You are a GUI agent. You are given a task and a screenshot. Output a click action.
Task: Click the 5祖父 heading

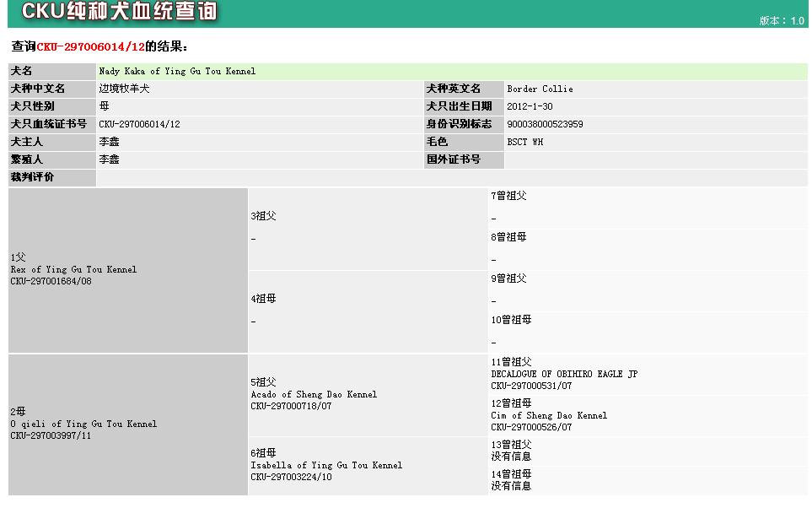click(264, 382)
